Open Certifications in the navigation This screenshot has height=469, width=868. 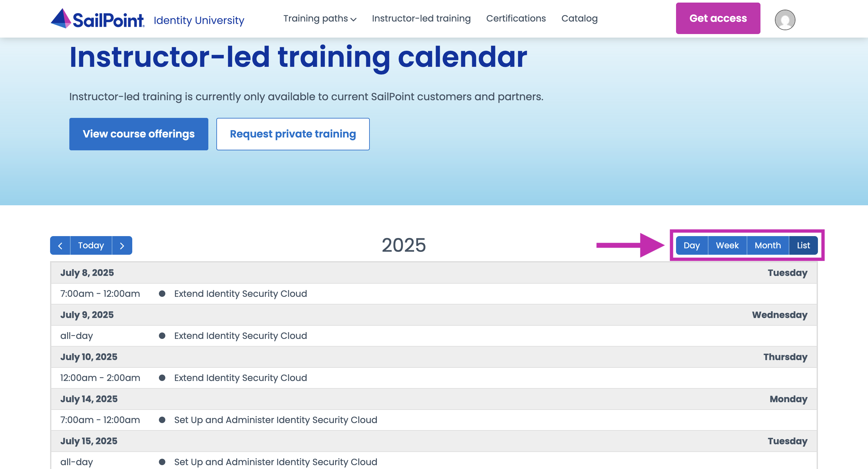point(516,19)
